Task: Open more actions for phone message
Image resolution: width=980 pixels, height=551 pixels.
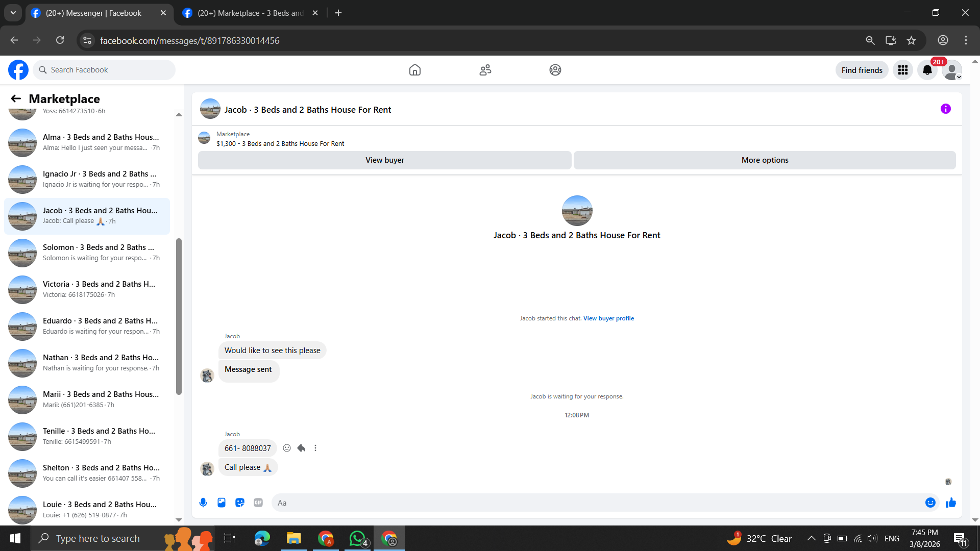Action: pyautogui.click(x=315, y=448)
